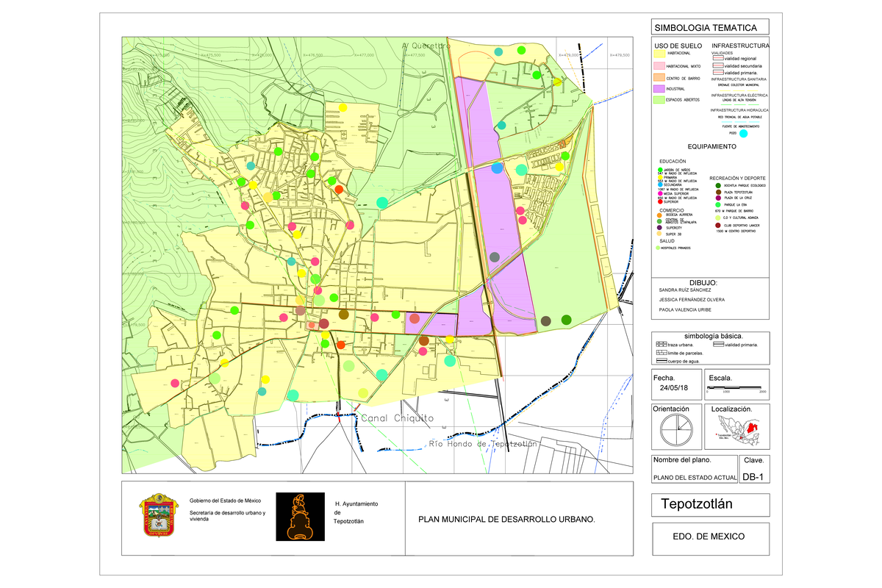The height and width of the screenshot is (588, 882).
Task: Click the green Espacios Abiertos swatch
Action: (x=659, y=100)
